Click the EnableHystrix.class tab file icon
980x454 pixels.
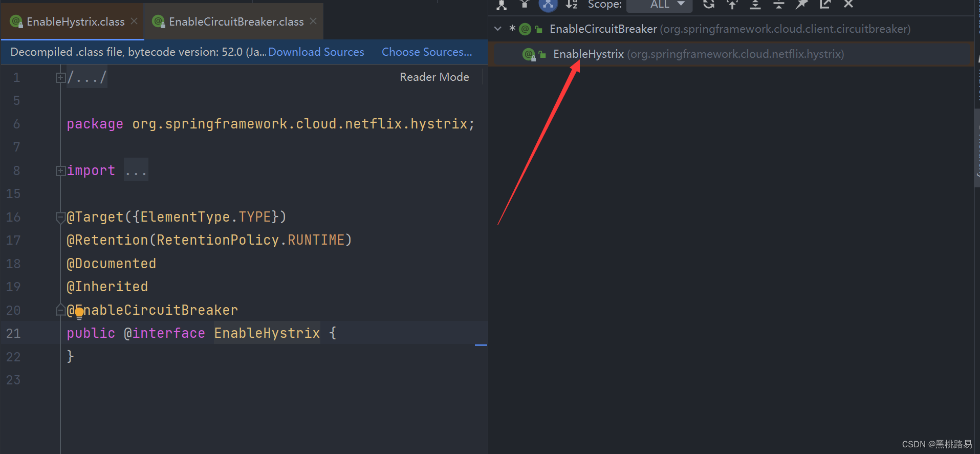coord(16,21)
